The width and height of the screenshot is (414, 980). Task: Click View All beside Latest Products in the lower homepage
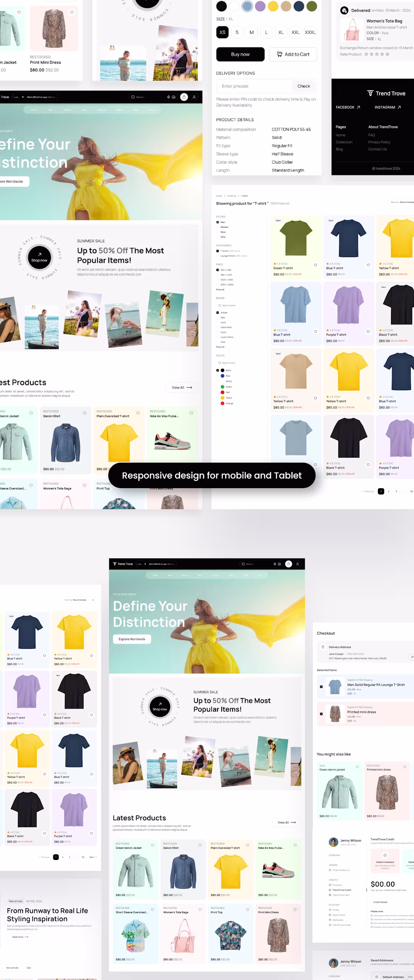[286, 823]
